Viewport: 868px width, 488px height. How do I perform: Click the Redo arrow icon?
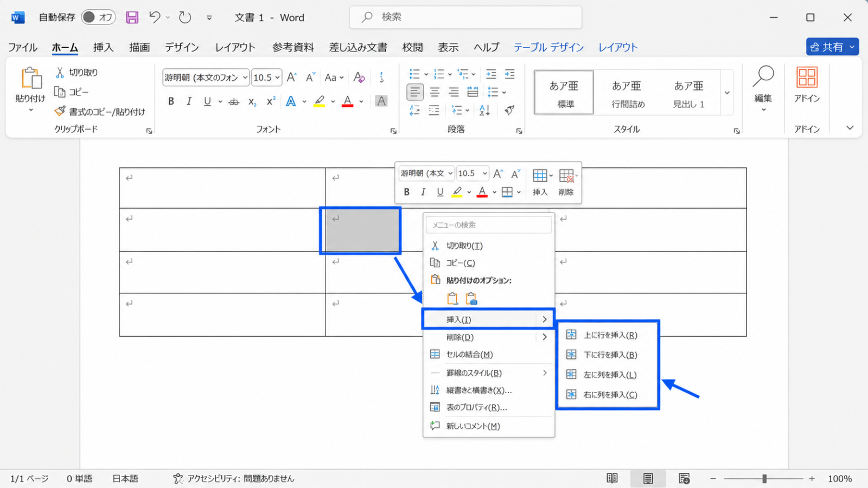185,17
